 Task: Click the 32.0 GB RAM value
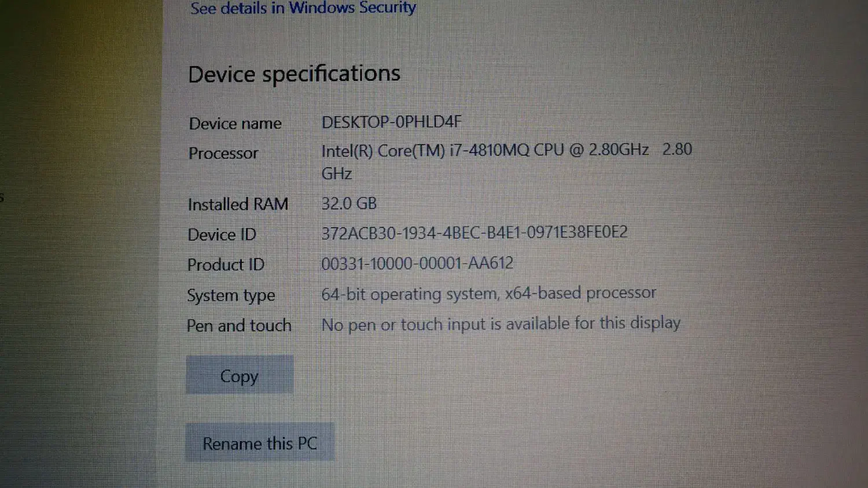click(349, 204)
